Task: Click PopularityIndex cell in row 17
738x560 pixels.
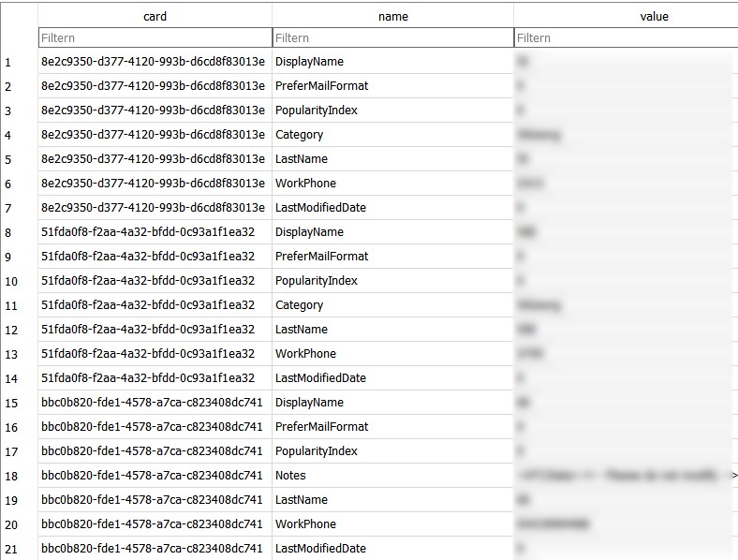Action: pyautogui.click(x=392, y=450)
